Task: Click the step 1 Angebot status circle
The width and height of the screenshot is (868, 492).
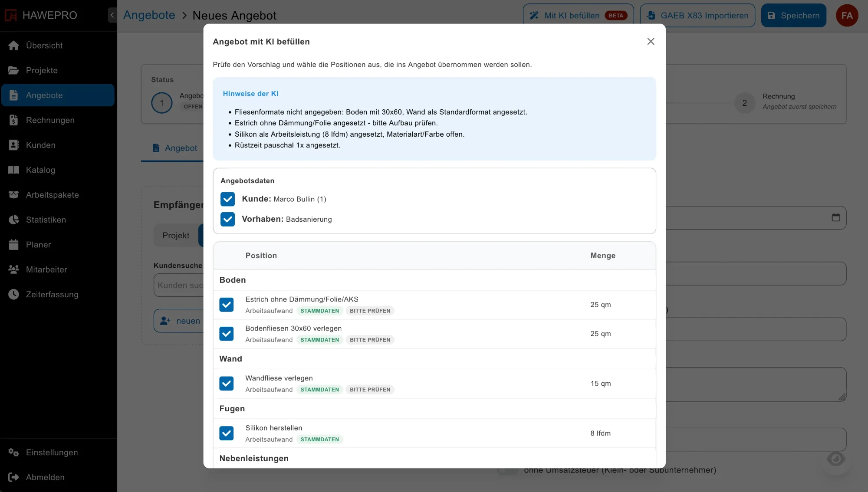Action: 161,103
